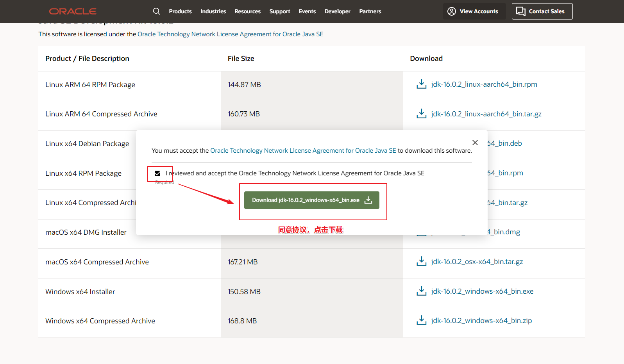The width and height of the screenshot is (624, 364).
Task: Click the partially hidden 64_bin.deb link
Action: (505, 143)
